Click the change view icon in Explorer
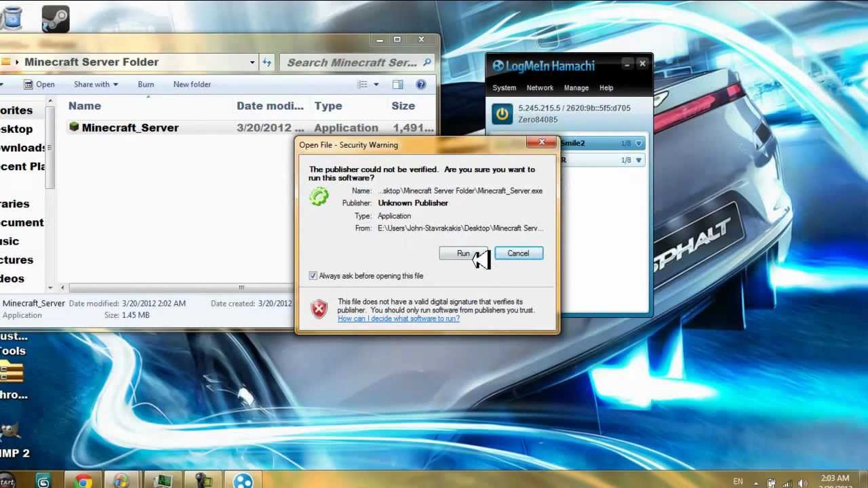 (x=362, y=84)
